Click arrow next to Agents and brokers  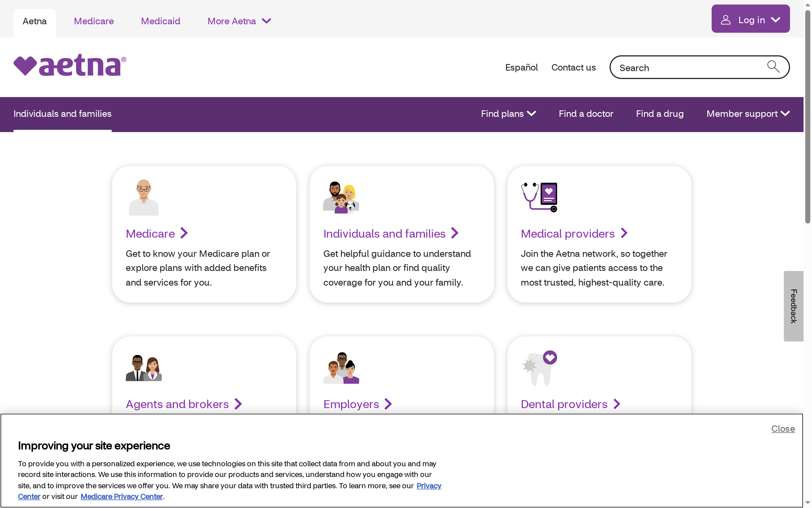[238, 404]
